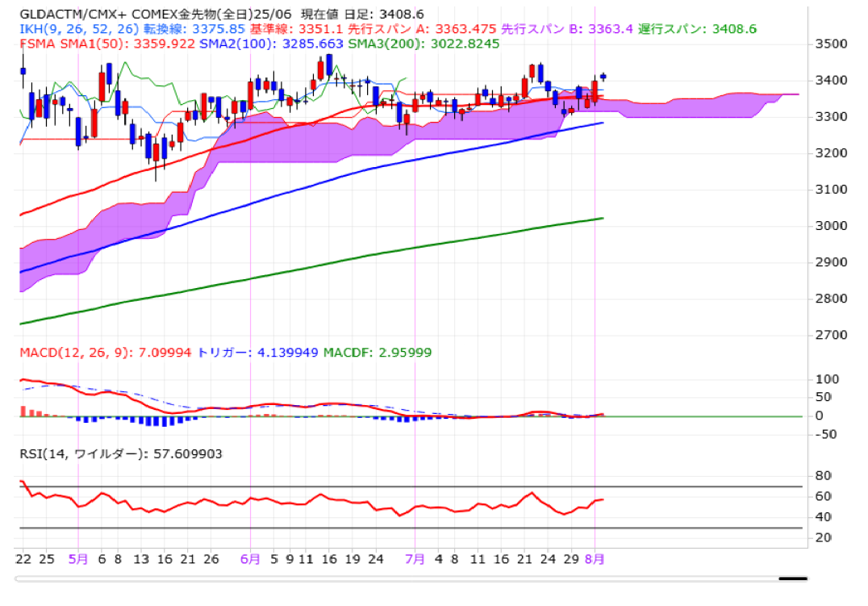The image size is (868, 606).
Task: Click the 6月 date axis label
Action: click(250, 559)
